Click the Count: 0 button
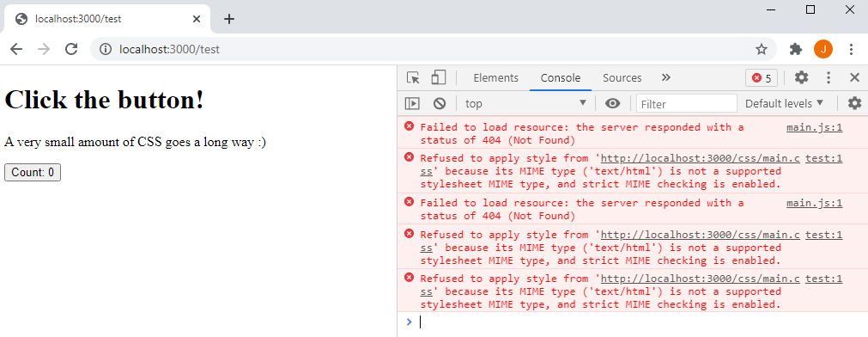This screenshot has width=868, height=337. [33, 173]
